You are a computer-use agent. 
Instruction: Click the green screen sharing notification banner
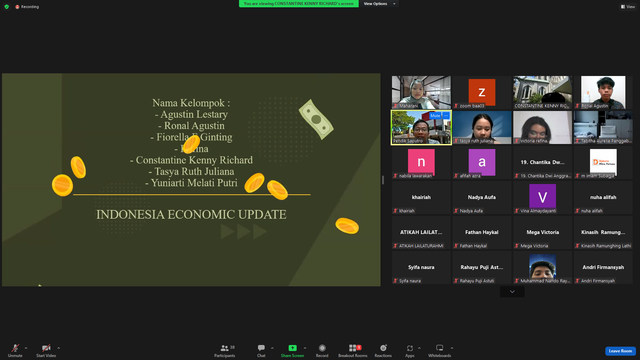(x=299, y=4)
